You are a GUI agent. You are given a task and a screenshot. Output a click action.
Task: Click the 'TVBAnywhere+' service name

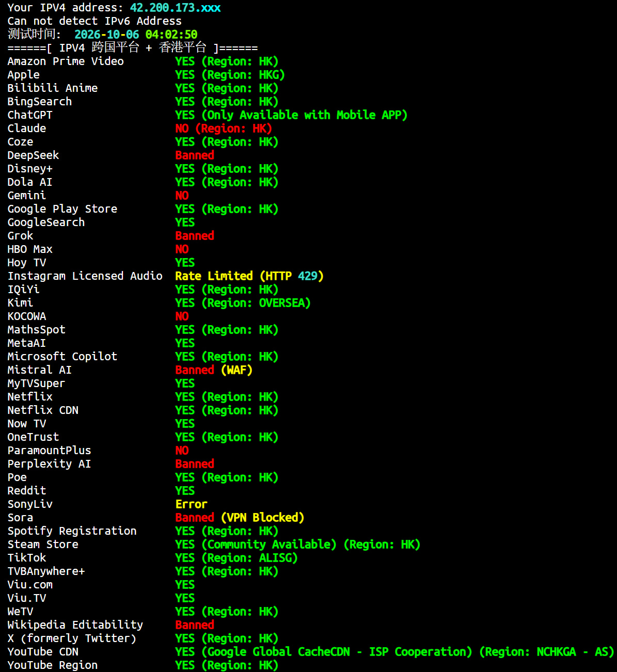coord(46,571)
